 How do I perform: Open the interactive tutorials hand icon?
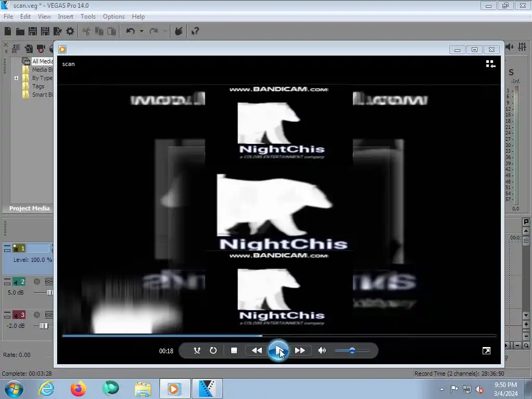click(x=179, y=31)
